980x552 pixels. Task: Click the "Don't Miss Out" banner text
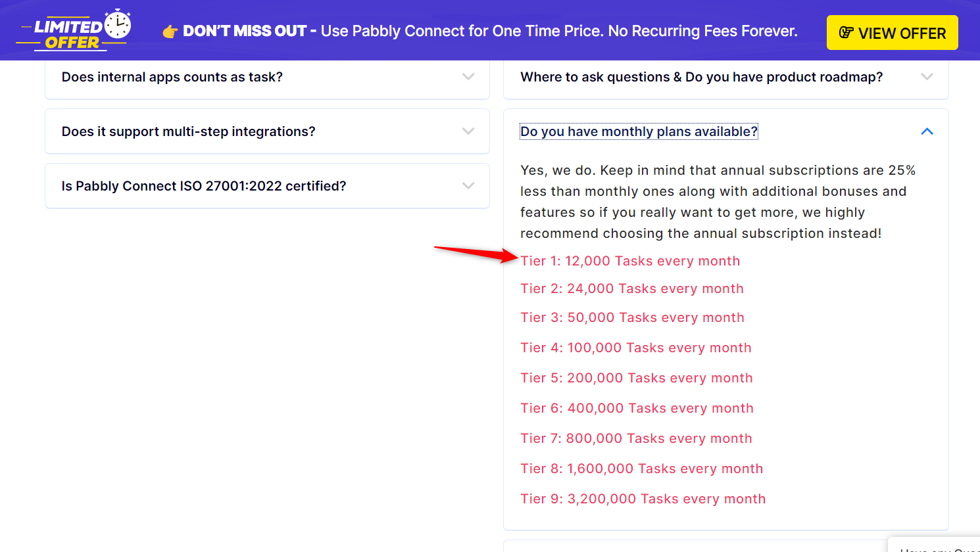(244, 31)
